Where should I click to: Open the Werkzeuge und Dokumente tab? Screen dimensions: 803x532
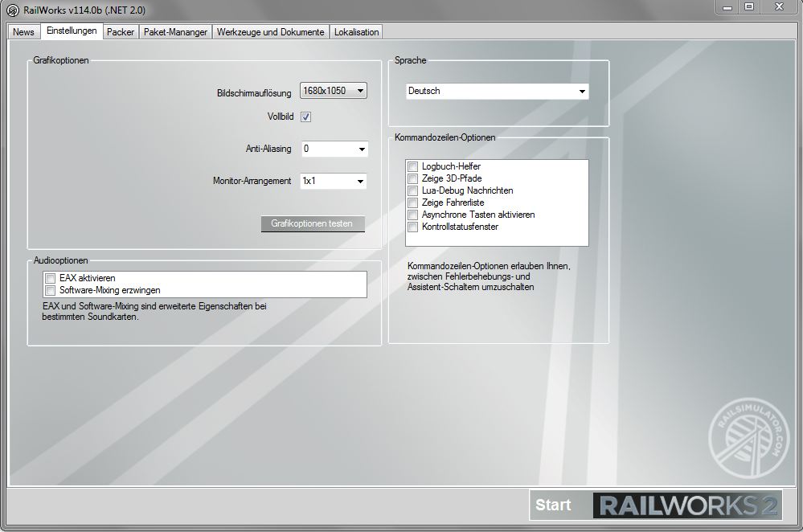tap(270, 32)
